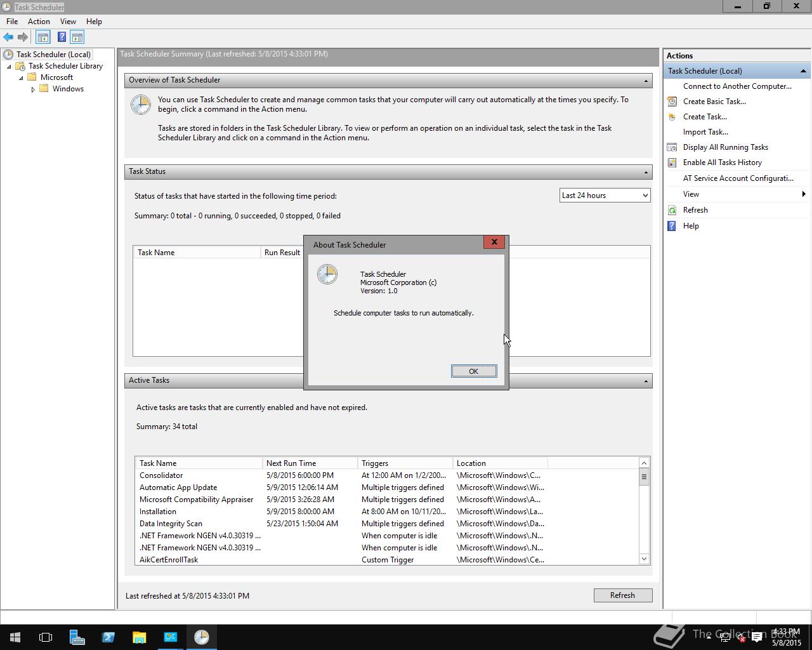Click the network icon in system tray
Viewport: 812px width, 650px height.
(724, 638)
